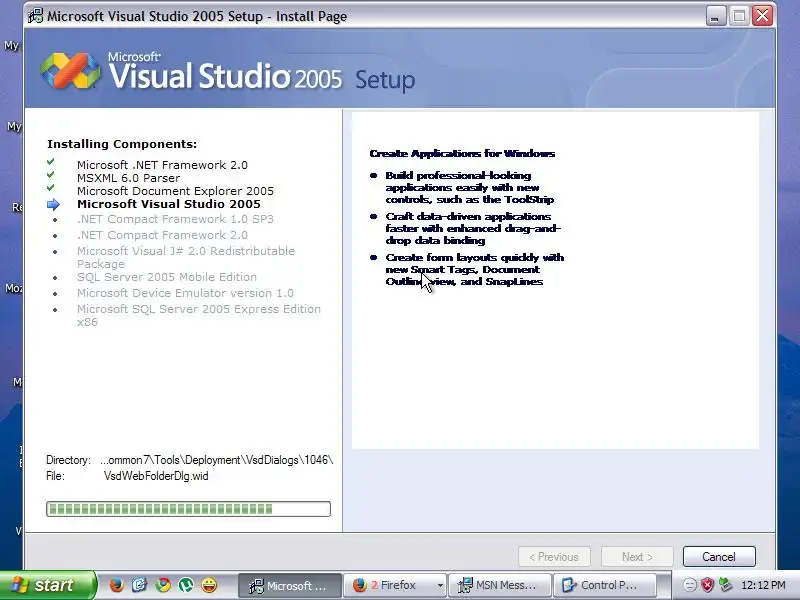Click the checkmark beside Microsoft .NET Framework 2.0
Image resolution: width=800 pixels, height=600 pixels.
tap(51, 162)
